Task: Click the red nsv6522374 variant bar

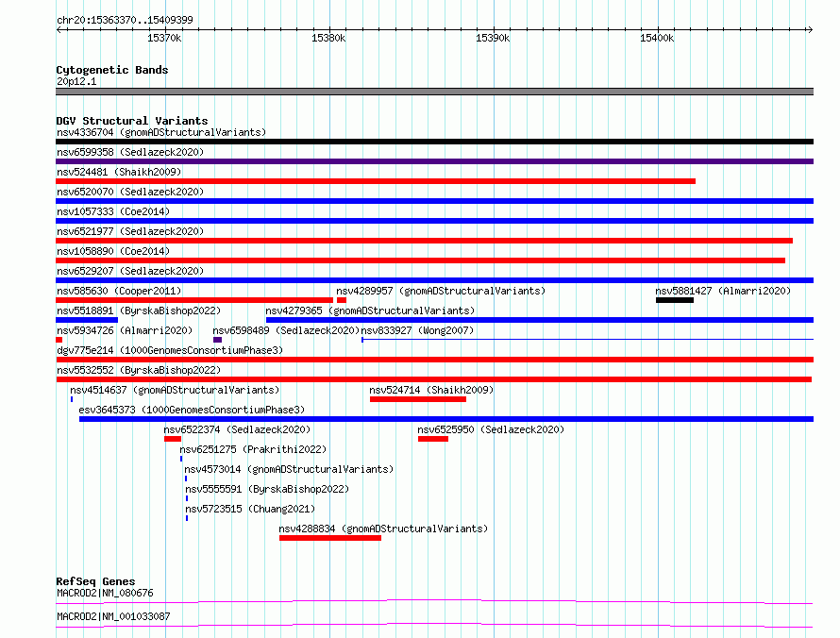Action: point(173,439)
